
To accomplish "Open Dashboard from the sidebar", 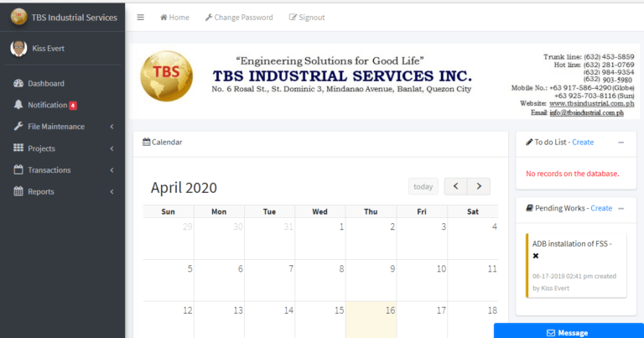I will coord(45,83).
